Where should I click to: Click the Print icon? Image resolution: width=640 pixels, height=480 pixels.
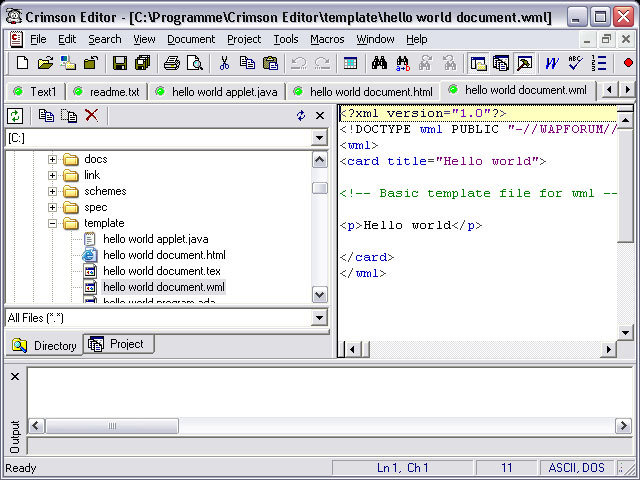coord(172,63)
